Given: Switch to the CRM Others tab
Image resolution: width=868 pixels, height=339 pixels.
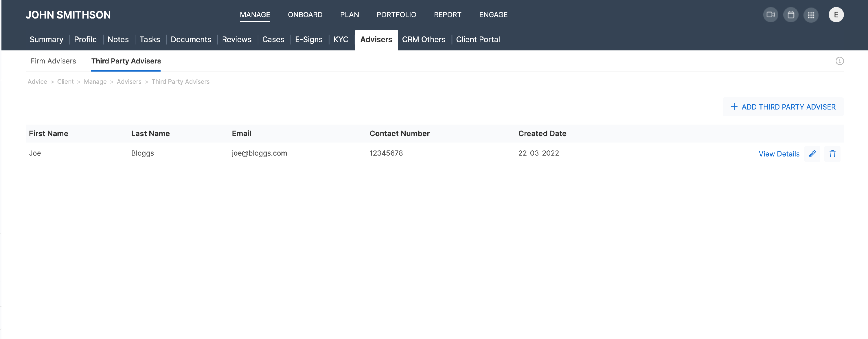Looking at the screenshot, I should point(424,39).
